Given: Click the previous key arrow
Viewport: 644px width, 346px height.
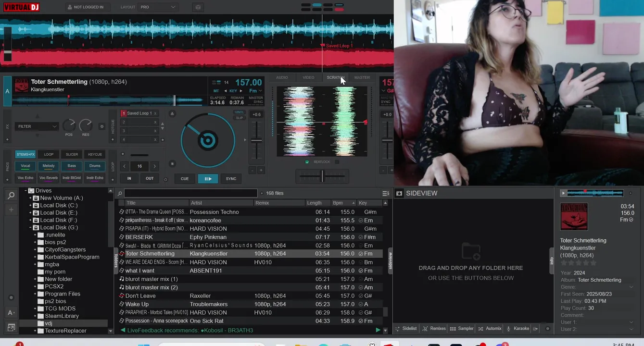Looking at the screenshot, I should [226, 91].
